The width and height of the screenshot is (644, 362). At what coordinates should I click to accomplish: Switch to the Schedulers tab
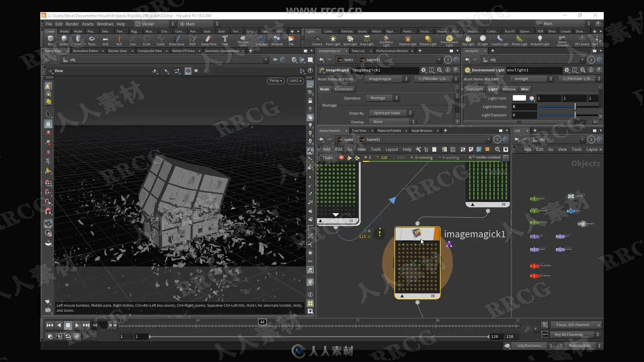(x=343, y=89)
